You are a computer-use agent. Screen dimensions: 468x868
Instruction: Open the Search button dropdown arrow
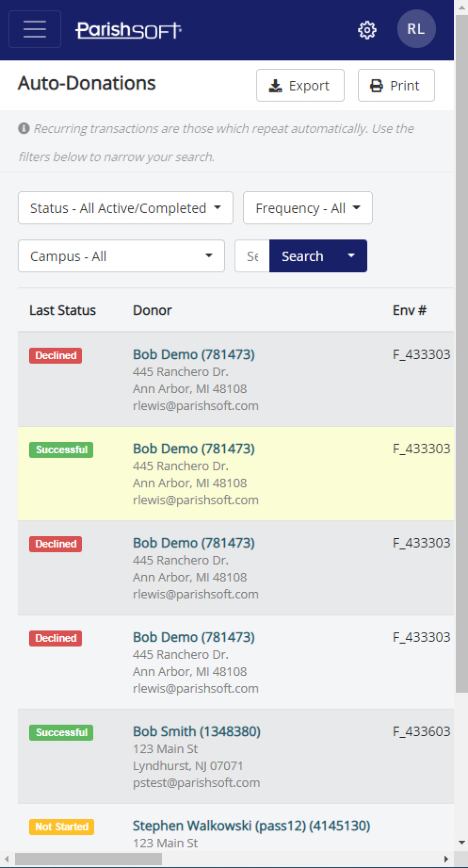(351, 256)
